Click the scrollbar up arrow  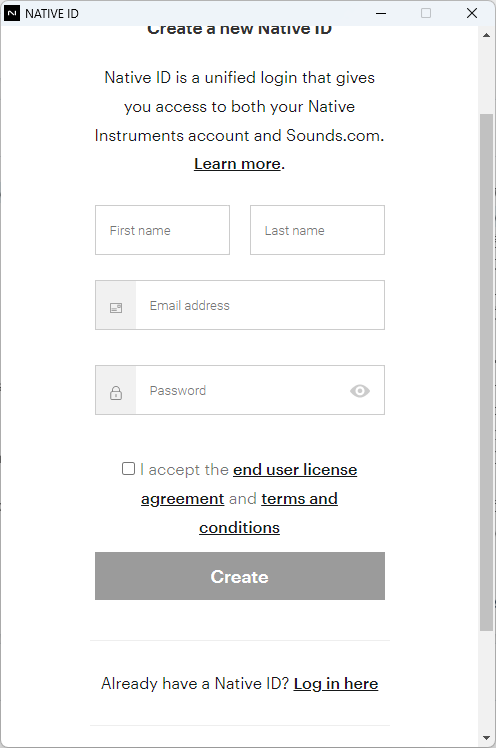click(486, 35)
